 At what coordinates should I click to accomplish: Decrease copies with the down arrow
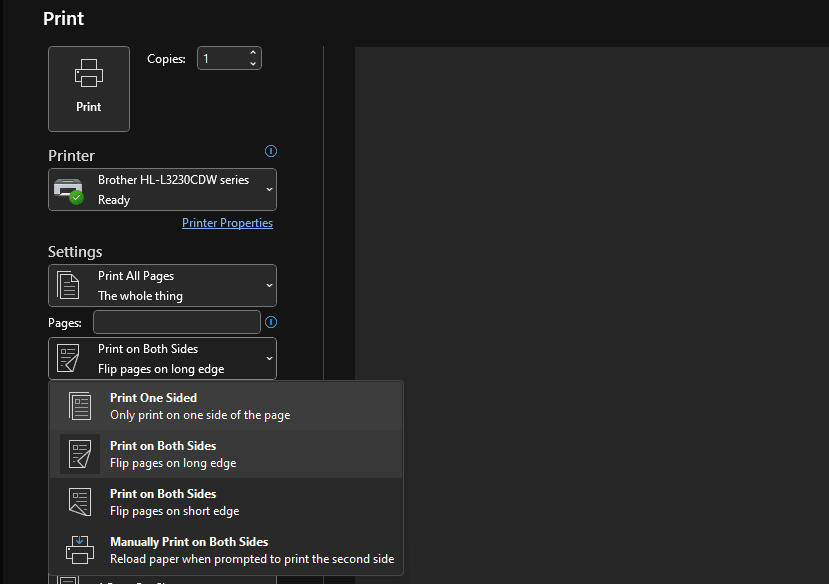[253, 64]
